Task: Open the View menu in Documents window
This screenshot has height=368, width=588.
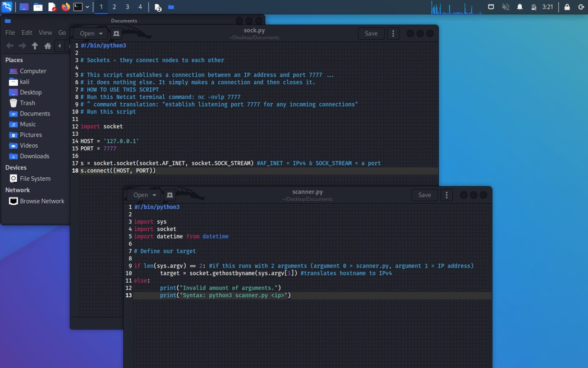Action: (x=45, y=33)
